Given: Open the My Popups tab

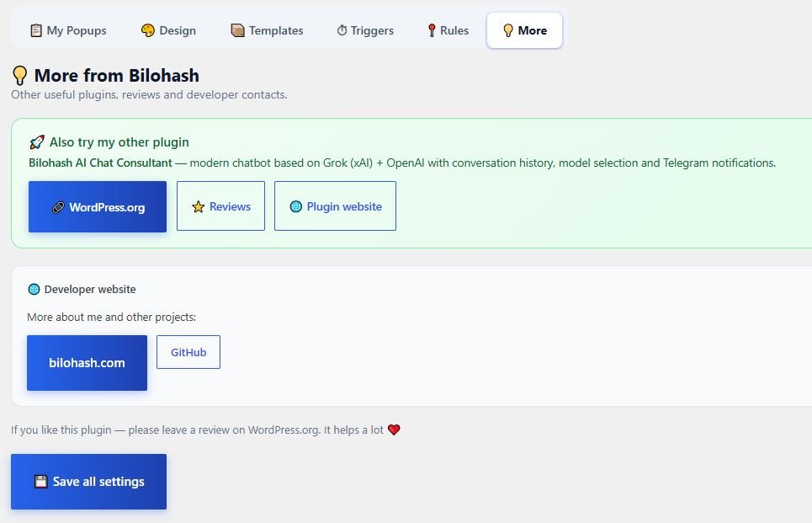Looking at the screenshot, I should pos(68,30).
